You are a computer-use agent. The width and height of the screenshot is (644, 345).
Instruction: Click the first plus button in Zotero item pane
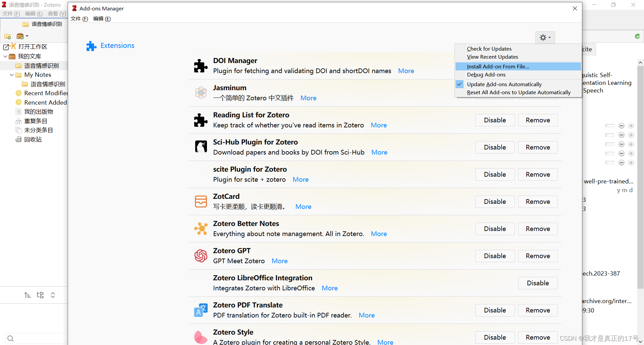(x=631, y=126)
